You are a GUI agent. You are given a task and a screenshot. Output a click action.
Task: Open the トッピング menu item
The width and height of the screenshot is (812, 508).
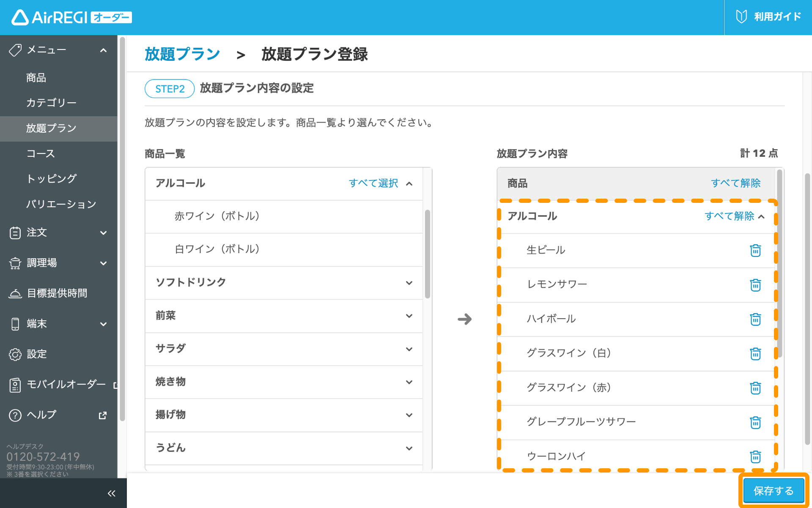pyautogui.click(x=51, y=179)
